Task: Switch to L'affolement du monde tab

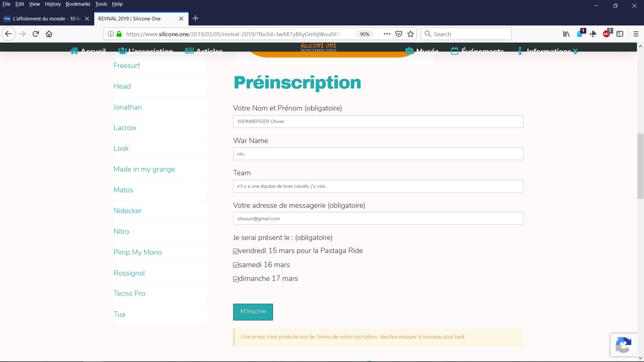Action: [43, 19]
